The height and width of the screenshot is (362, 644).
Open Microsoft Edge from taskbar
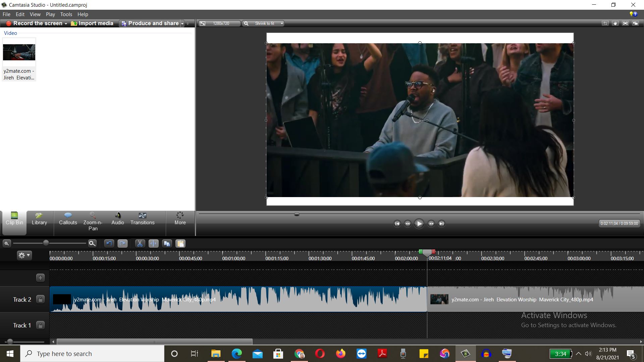pos(236,354)
